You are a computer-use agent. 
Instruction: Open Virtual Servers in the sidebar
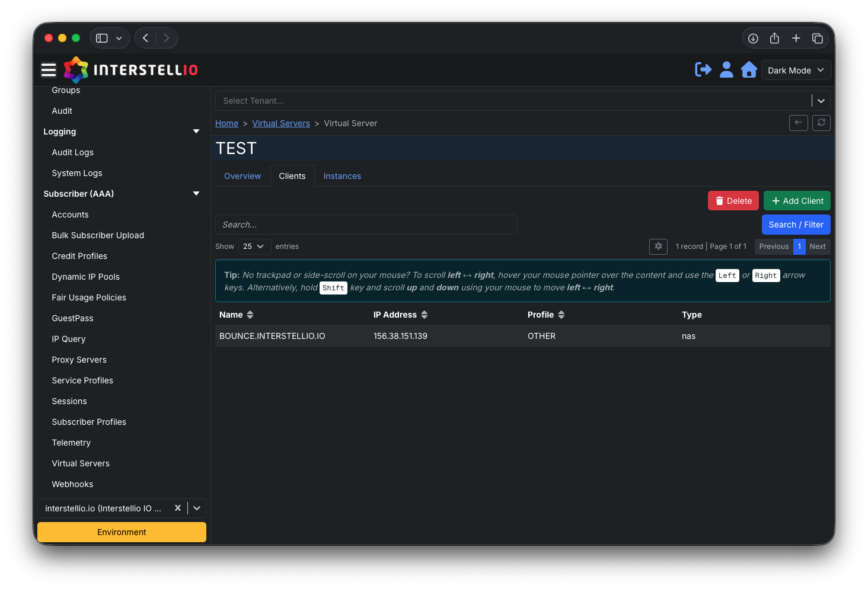[x=81, y=463]
